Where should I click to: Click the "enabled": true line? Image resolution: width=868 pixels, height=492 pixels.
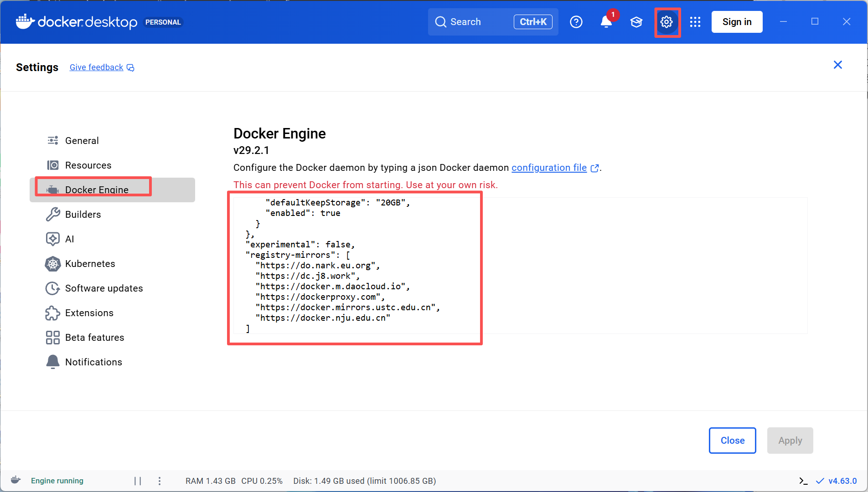click(303, 213)
